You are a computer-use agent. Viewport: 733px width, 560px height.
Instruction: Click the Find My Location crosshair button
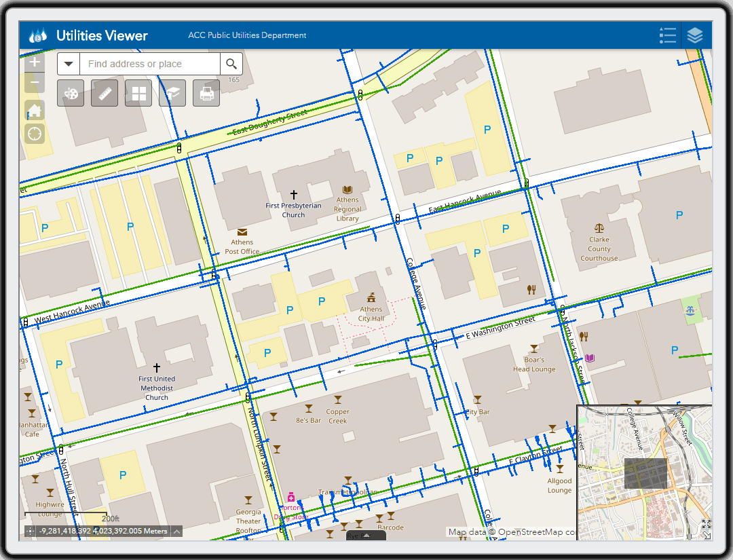click(x=34, y=134)
